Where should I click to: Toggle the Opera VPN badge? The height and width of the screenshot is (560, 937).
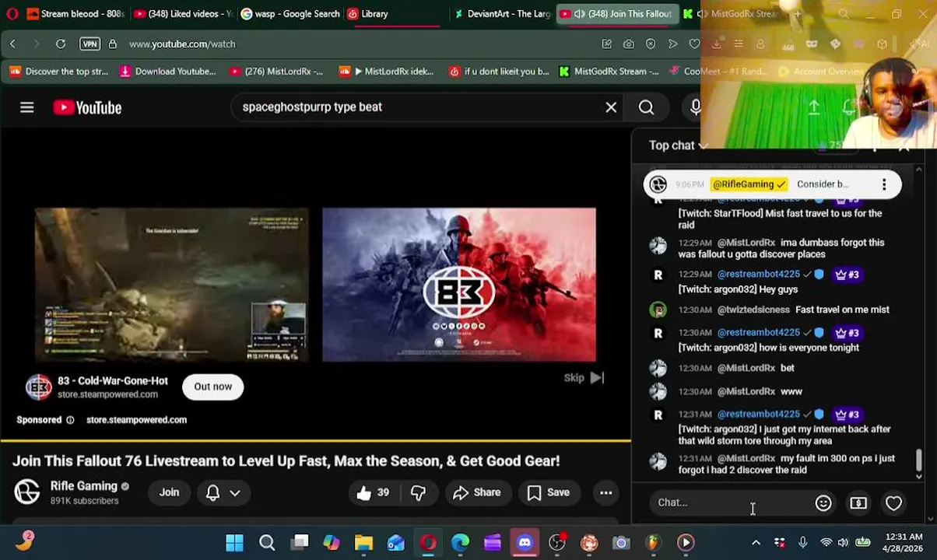point(89,44)
